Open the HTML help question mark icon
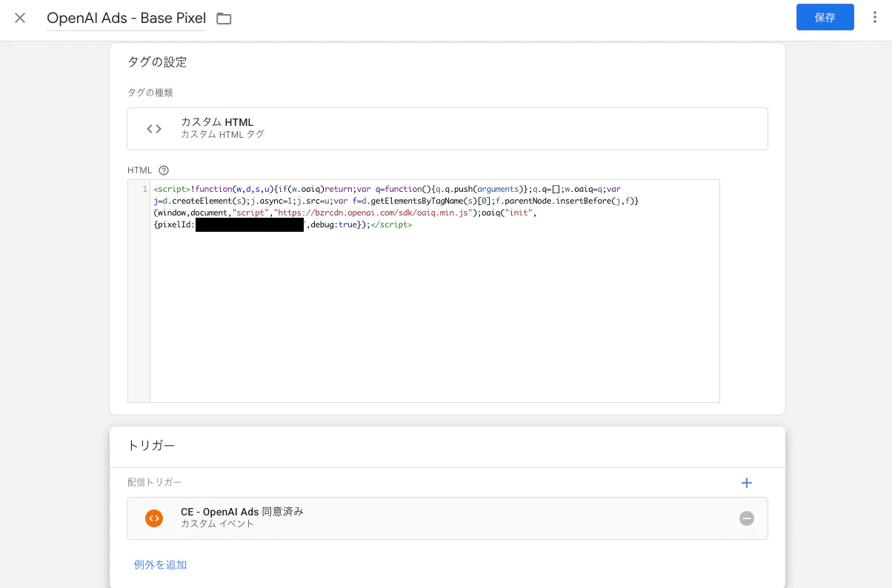 click(164, 170)
